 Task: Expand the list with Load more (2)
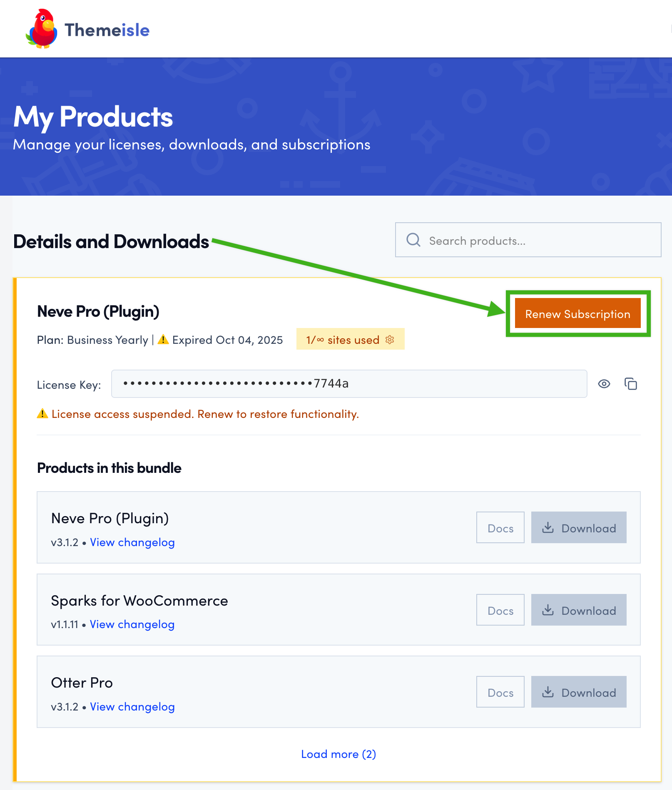(x=338, y=754)
